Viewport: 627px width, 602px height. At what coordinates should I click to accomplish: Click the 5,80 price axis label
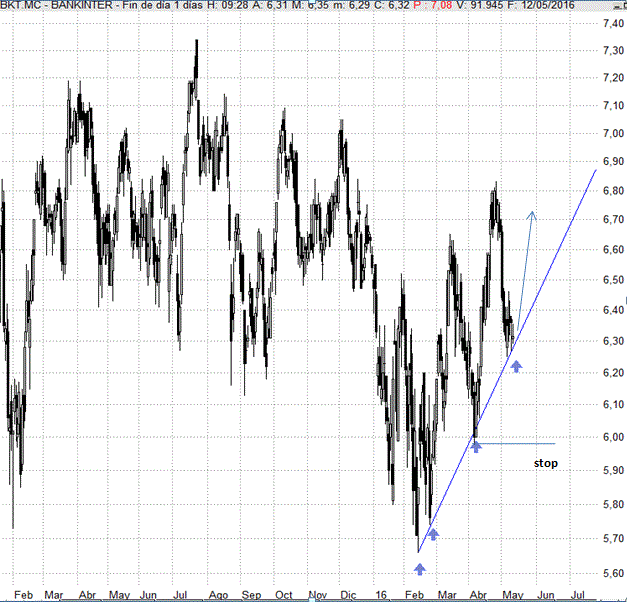click(x=613, y=504)
